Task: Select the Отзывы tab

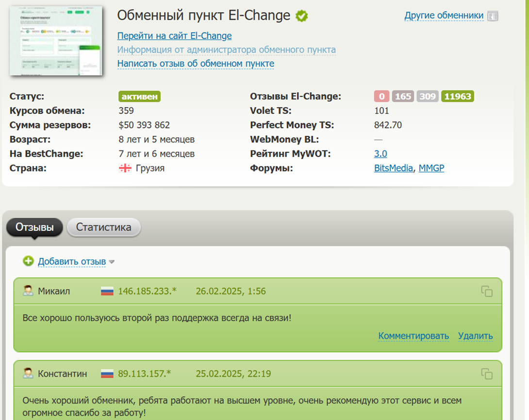Action: tap(34, 227)
